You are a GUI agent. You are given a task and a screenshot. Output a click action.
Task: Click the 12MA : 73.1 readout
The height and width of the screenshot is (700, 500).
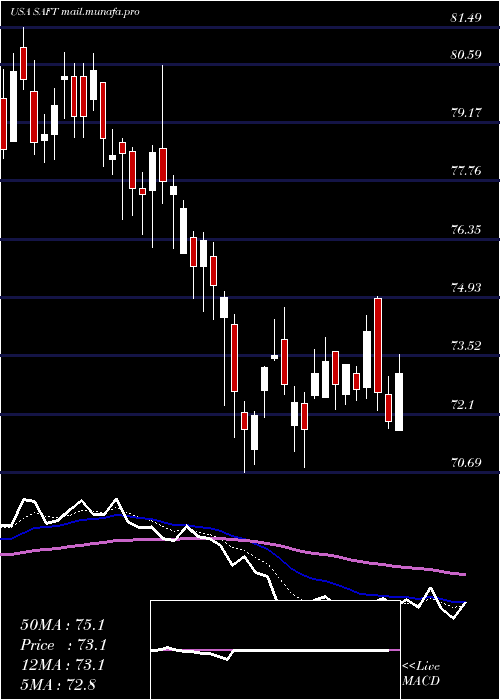coord(62,665)
